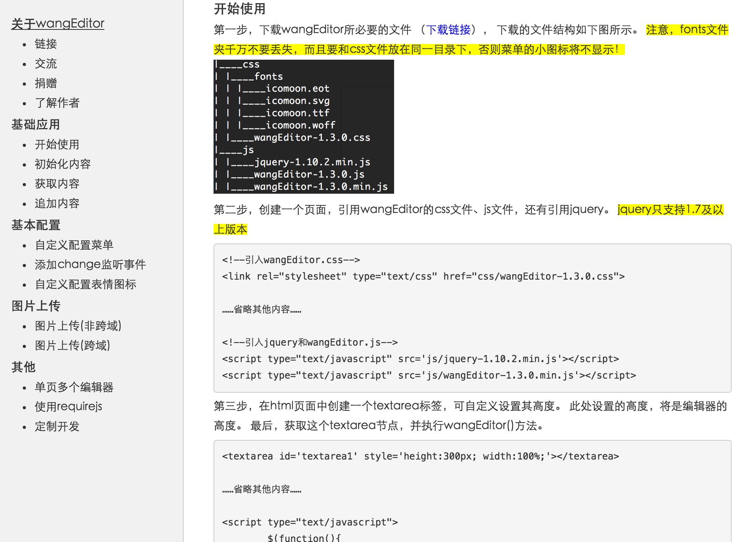Click the <!--引入wangEditor.css--> comment line
This screenshot has width=756, height=542.
coord(291,260)
